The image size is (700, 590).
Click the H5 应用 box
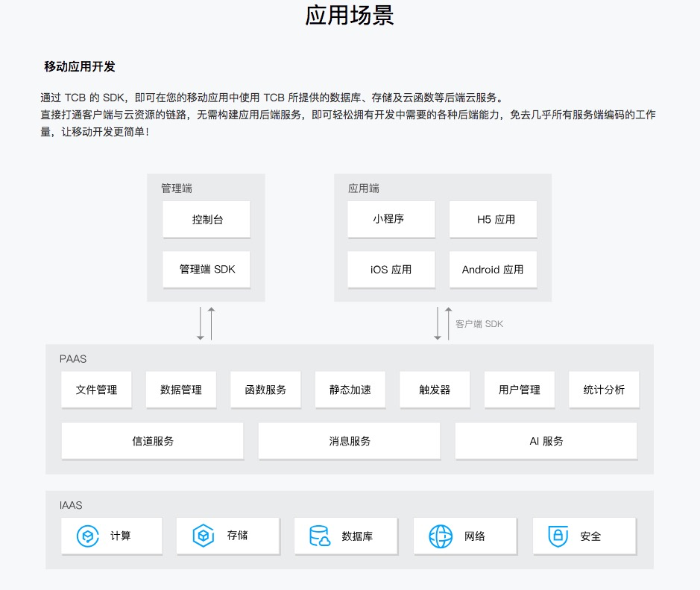pos(493,220)
